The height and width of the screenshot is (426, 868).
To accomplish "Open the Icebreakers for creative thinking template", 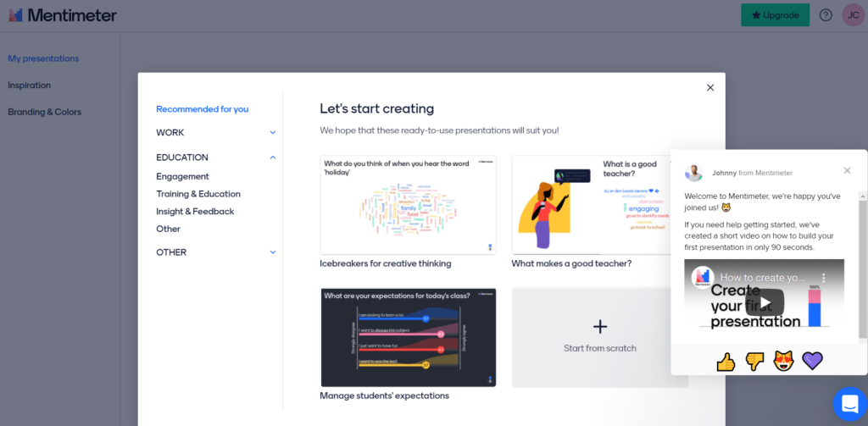I will click(x=408, y=205).
